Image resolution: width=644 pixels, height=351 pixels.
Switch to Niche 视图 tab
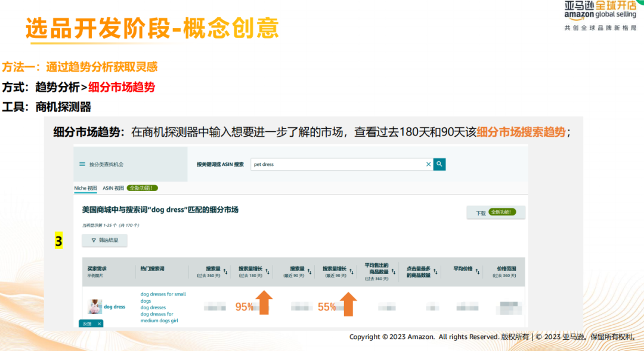(85, 188)
